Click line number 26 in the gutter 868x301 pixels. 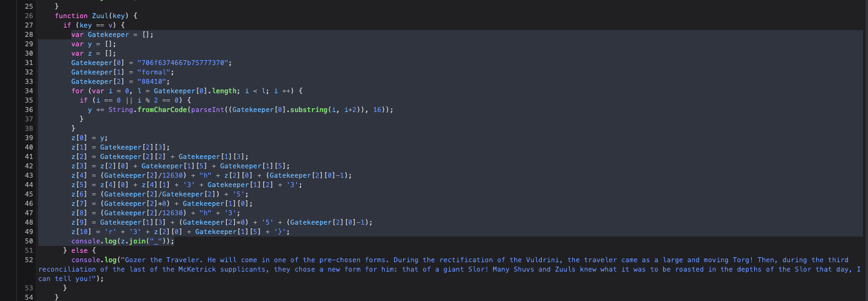point(29,16)
